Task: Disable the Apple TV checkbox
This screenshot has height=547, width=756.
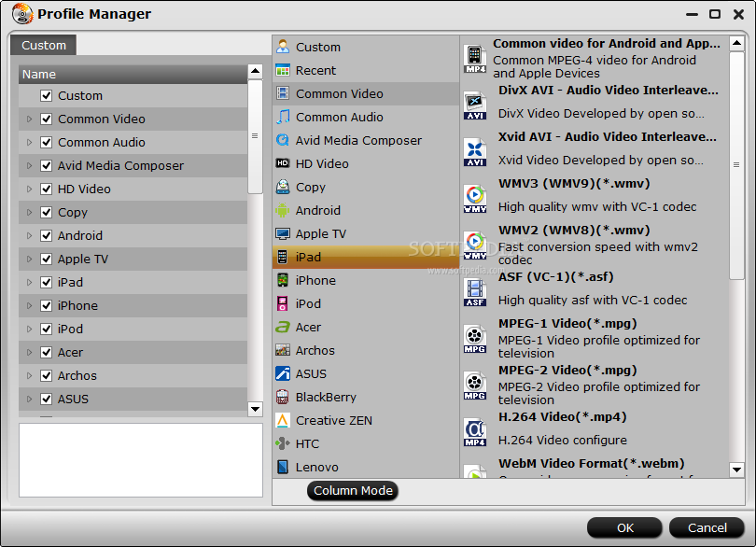Action: point(47,259)
